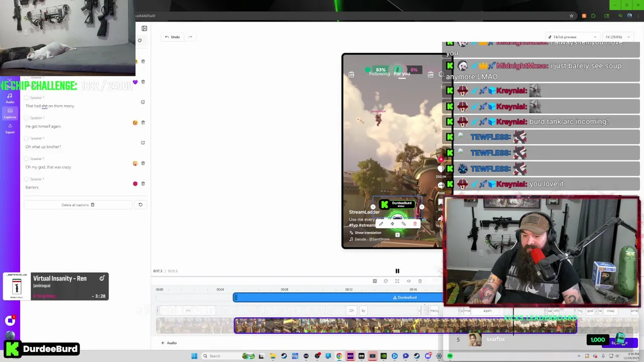The height and width of the screenshot is (362, 644).
Task: Open Windows Start menu
Action: [x=194, y=356]
